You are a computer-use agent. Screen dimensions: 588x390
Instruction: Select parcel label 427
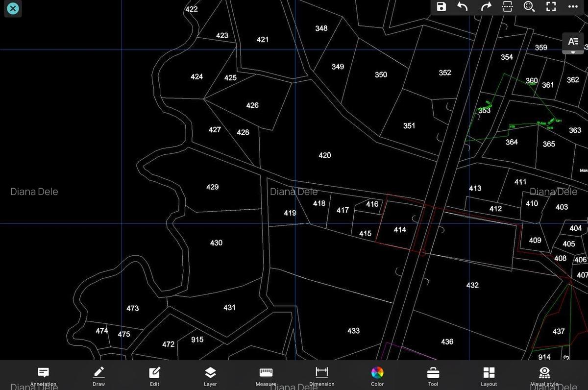click(x=215, y=130)
